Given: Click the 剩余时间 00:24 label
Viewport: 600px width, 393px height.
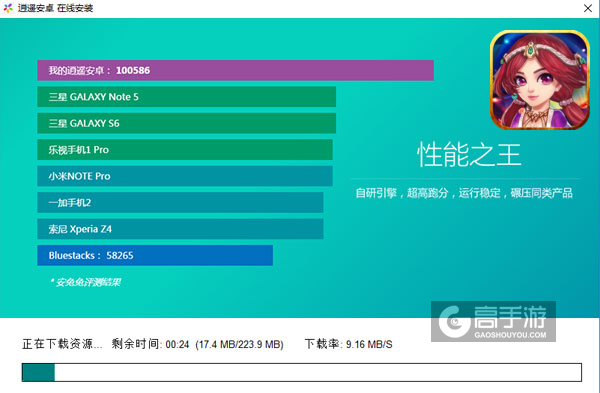Looking at the screenshot, I should [150, 344].
